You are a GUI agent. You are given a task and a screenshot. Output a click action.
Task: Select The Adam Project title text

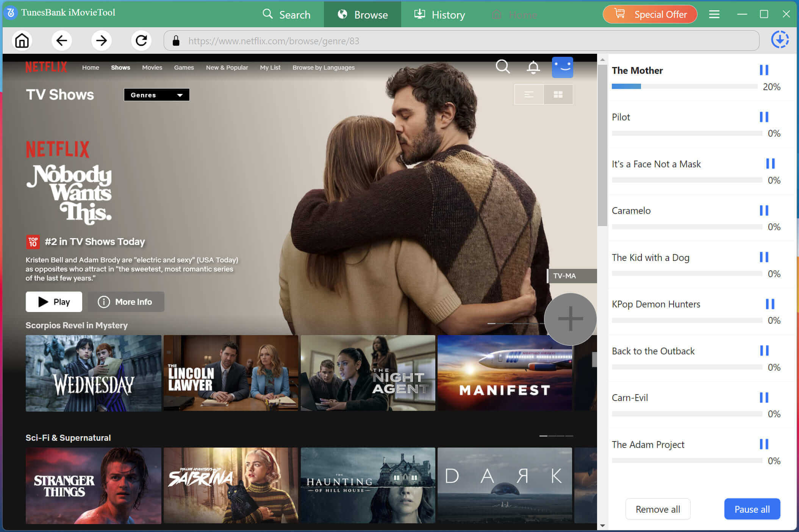(x=648, y=445)
